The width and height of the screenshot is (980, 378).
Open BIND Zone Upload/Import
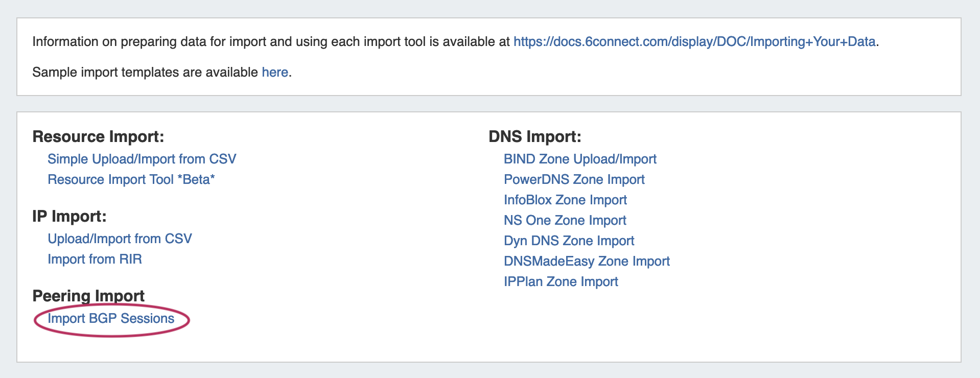tap(580, 159)
